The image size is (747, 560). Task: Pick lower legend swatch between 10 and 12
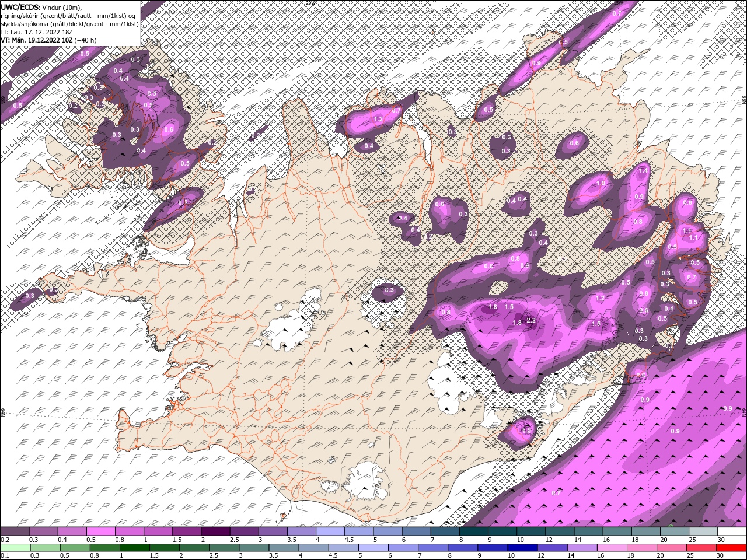click(x=523, y=548)
